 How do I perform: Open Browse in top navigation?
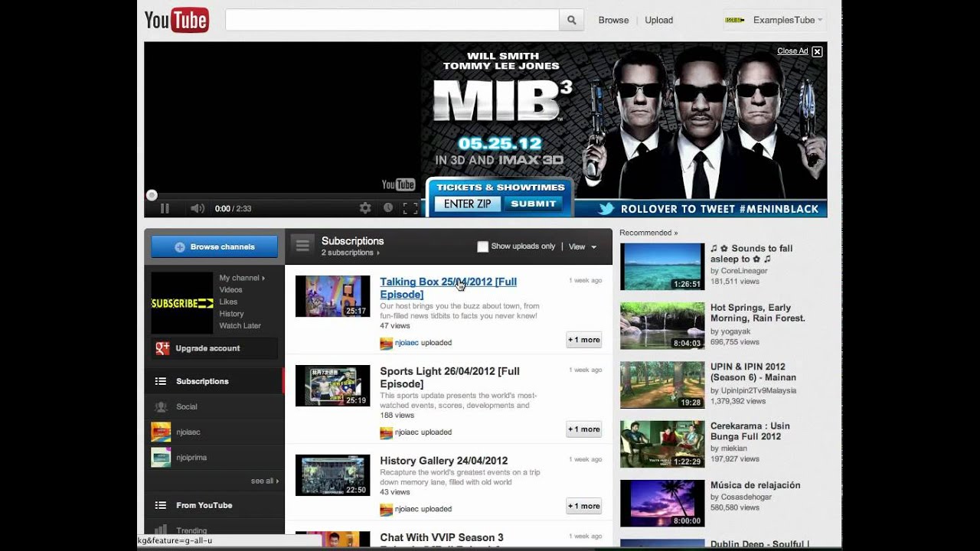pos(613,20)
